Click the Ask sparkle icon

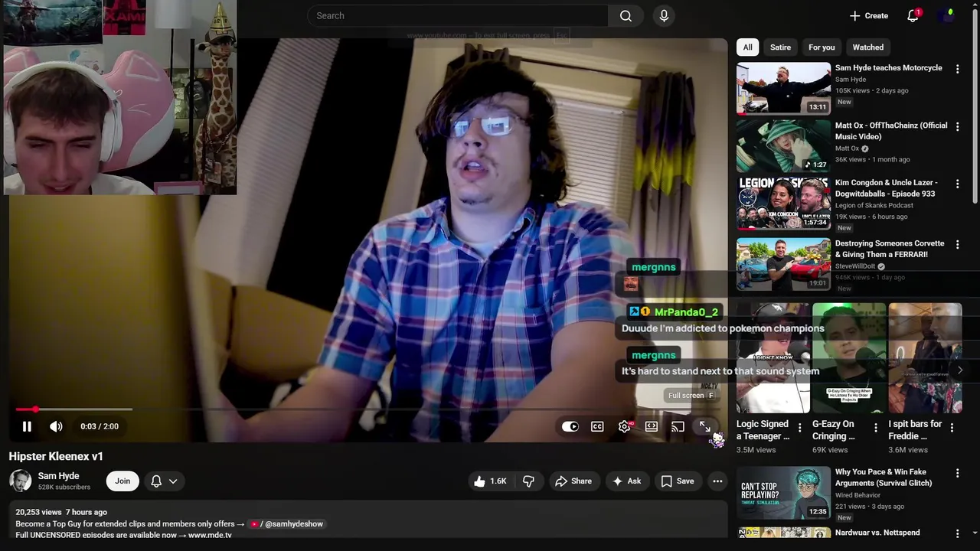point(618,481)
